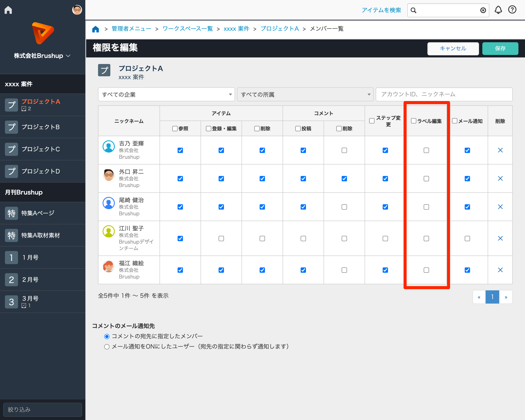Select メール通知をONにしたユーザー radio option
Viewport: 525px width, 420px height.
(x=107, y=346)
